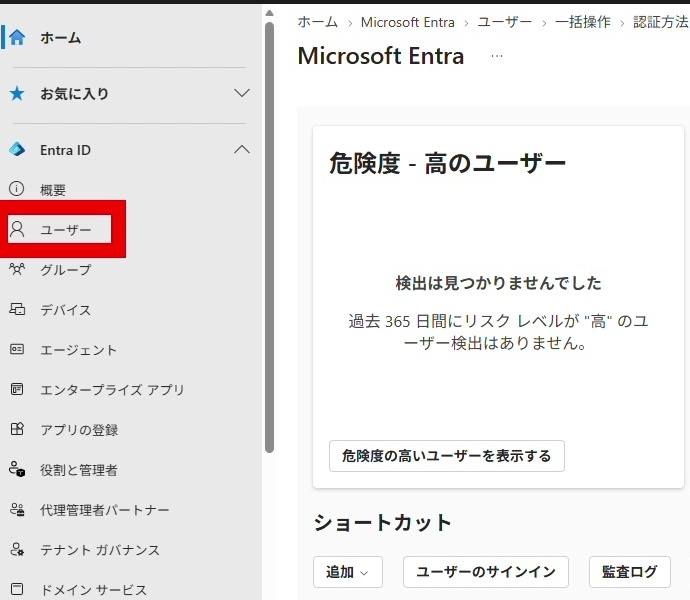Open エンタープライズ アプリ menu item
The image size is (690, 600).
click(x=112, y=390)
